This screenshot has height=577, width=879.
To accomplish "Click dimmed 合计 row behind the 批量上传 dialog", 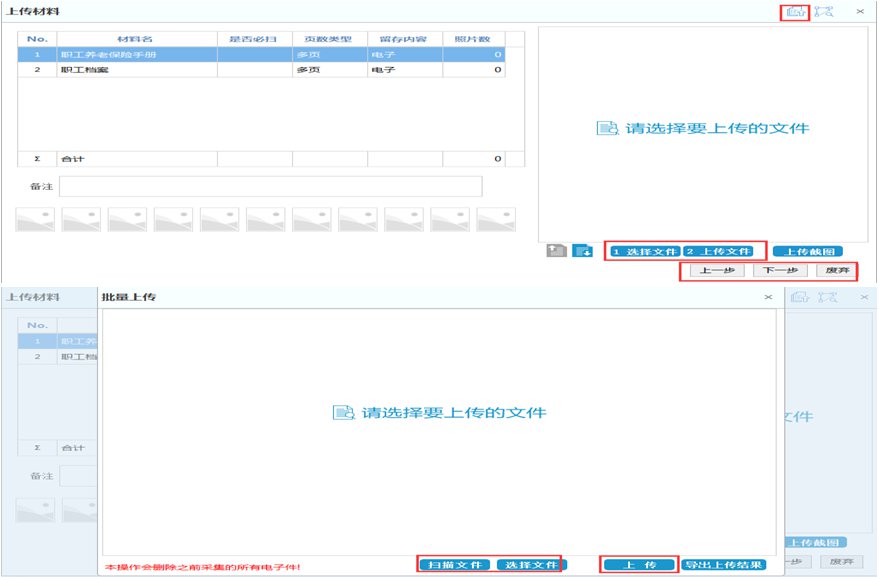I will click(57, 447).
